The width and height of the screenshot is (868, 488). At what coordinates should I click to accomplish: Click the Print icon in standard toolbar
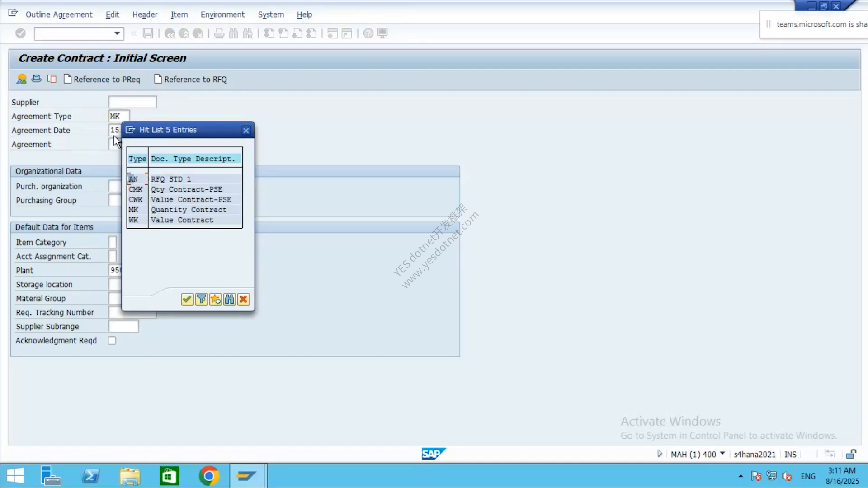pyautogui.click(x=219, y=33)
